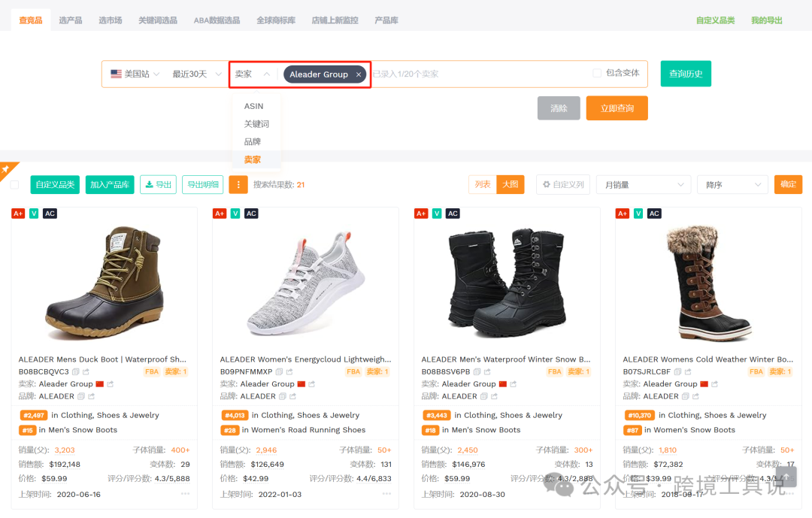
Task: Click the orange pin icon in the corner
Action: click(6, 169)
